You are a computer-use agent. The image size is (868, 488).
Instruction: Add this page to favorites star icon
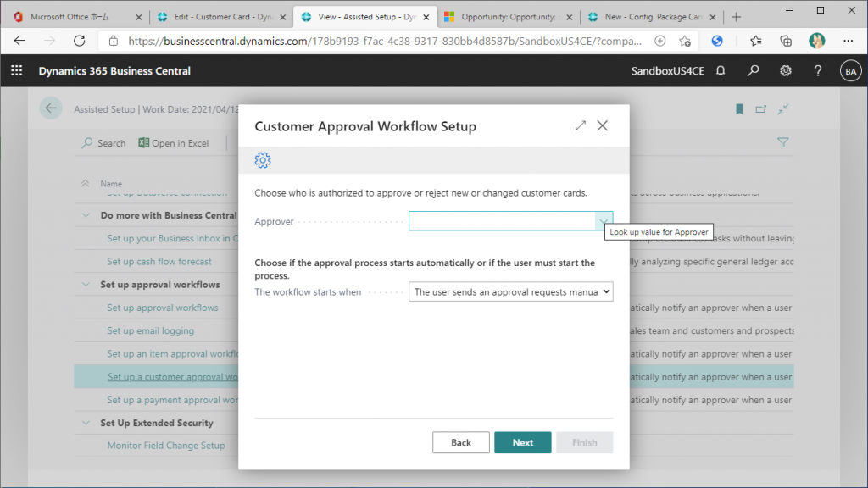pos(685,41)
